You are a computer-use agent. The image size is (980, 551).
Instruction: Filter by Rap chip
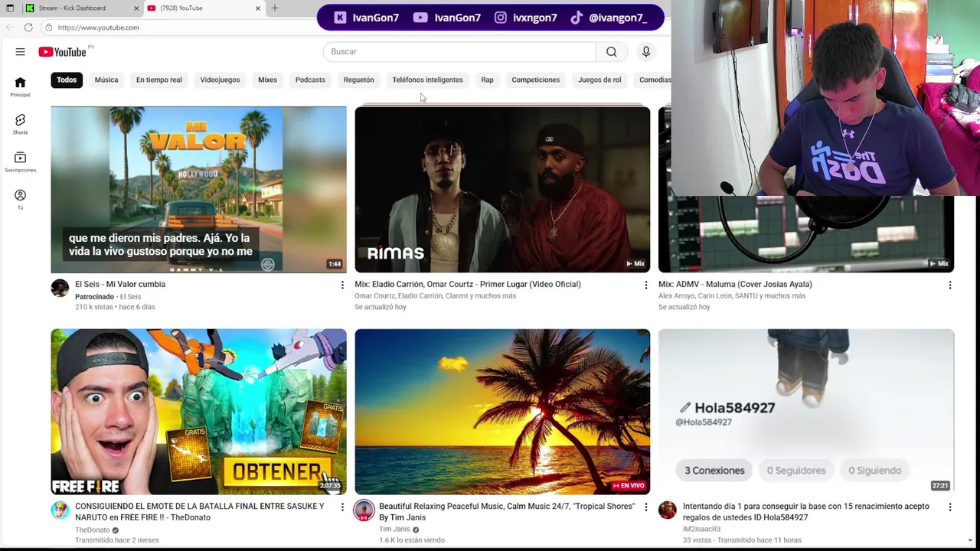(487, 80)
